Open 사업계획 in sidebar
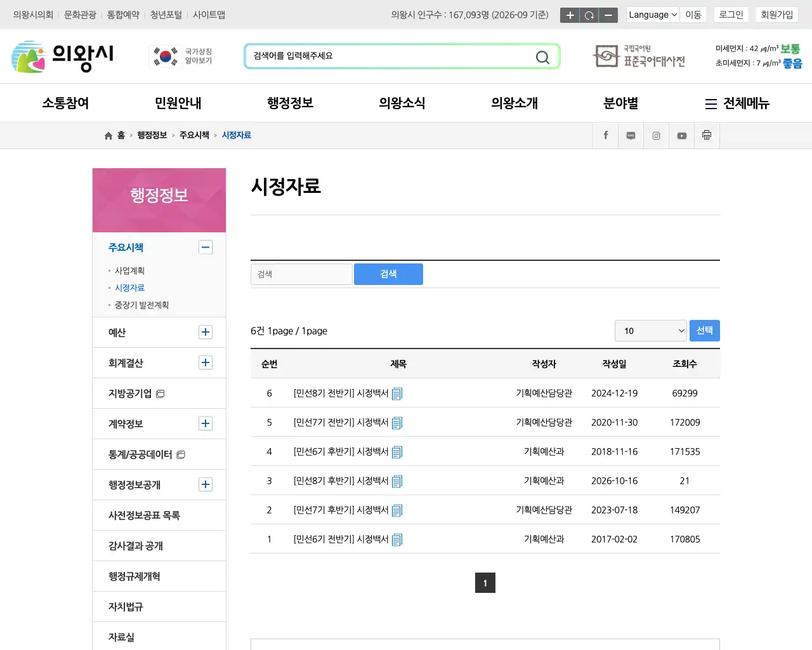The width and height of the screenshot is (812, 650). [x=129, y=271]
